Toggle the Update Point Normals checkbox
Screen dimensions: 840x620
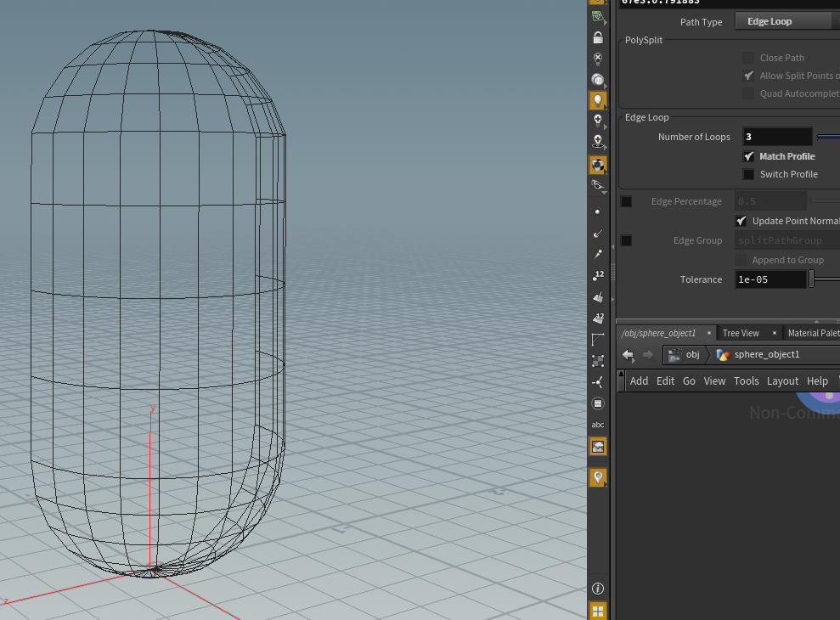pyautogui.click(x=741, y=221)
